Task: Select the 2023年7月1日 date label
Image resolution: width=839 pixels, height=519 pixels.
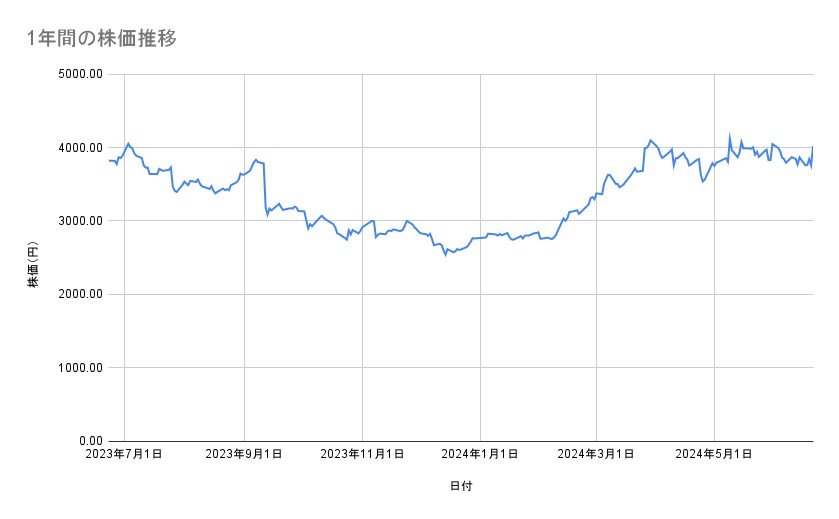Action: (124, 454)
